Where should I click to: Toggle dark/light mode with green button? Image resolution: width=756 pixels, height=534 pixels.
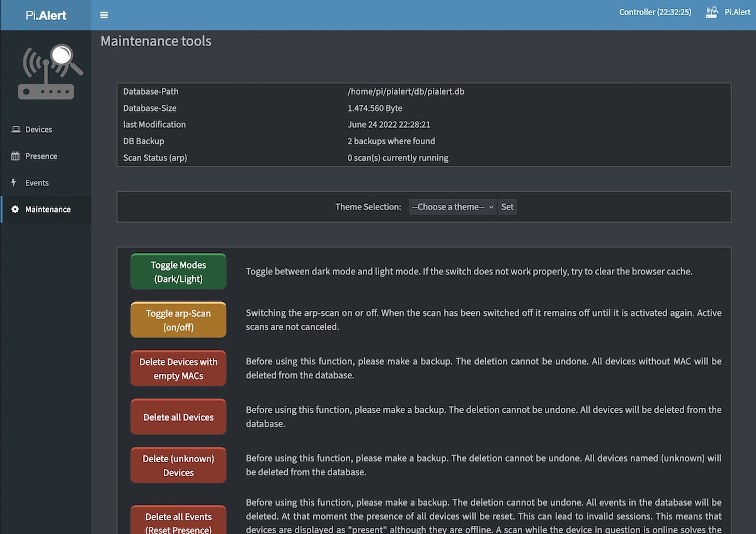pyautogui.click(x=178, y=272)
